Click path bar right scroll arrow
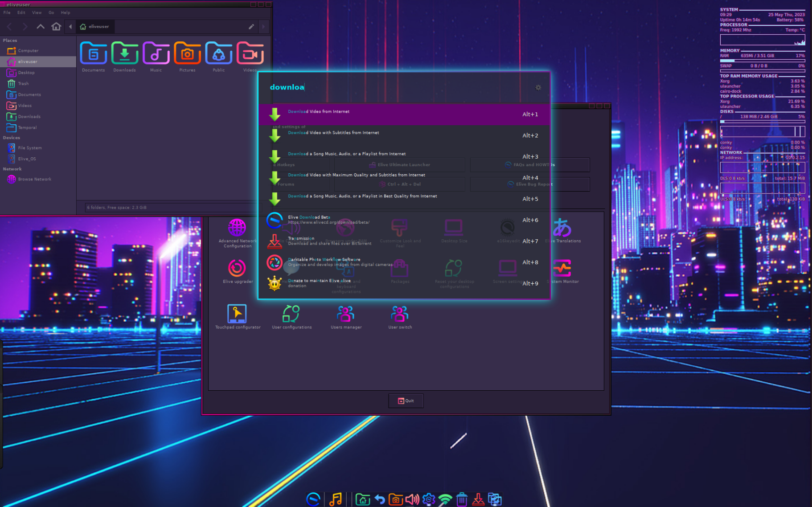 click(x=263, y=27)
